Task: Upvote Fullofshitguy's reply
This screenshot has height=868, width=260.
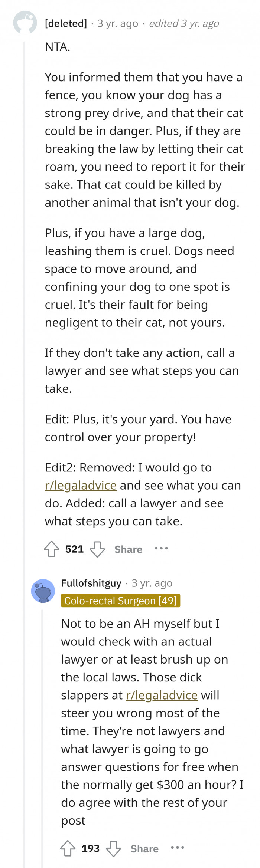Action: tap(68, 848)
